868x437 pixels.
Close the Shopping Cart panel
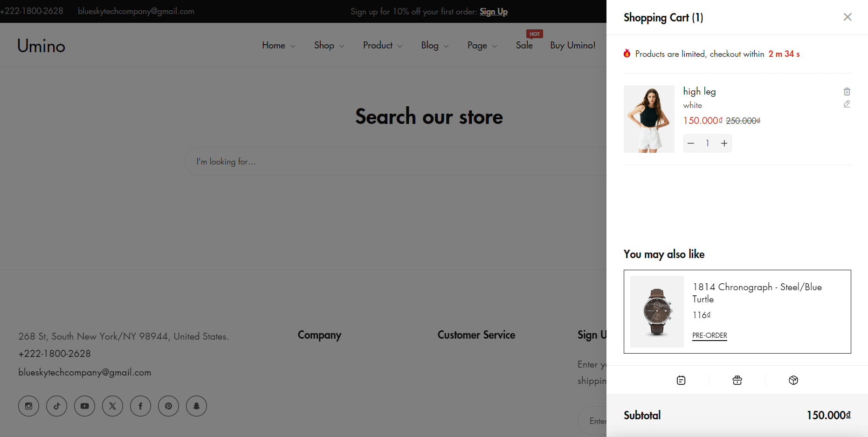847,17
